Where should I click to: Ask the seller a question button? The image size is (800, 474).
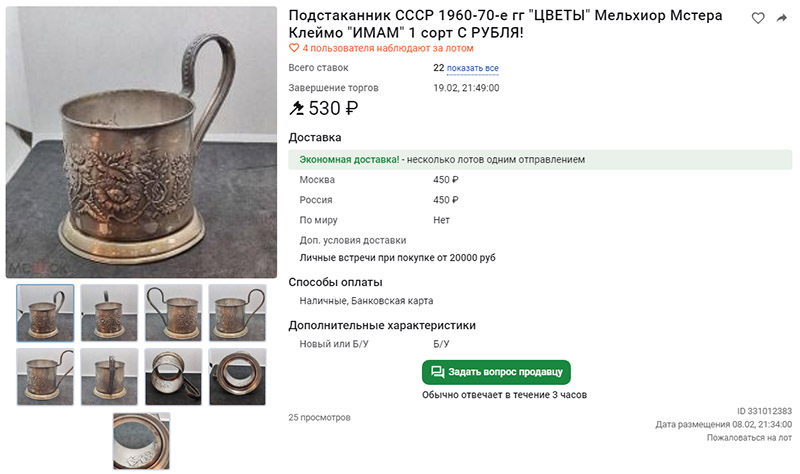(x=496, y=372)
